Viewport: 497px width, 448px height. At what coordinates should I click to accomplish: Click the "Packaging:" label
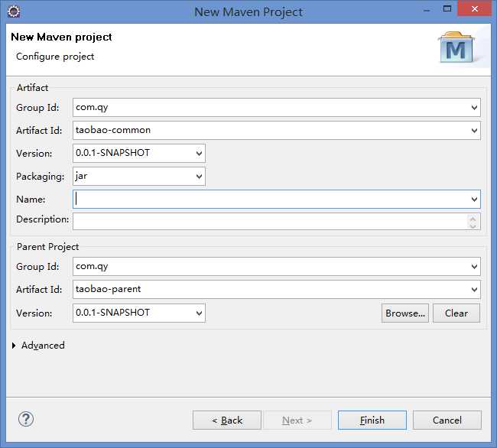click(40, 177)
